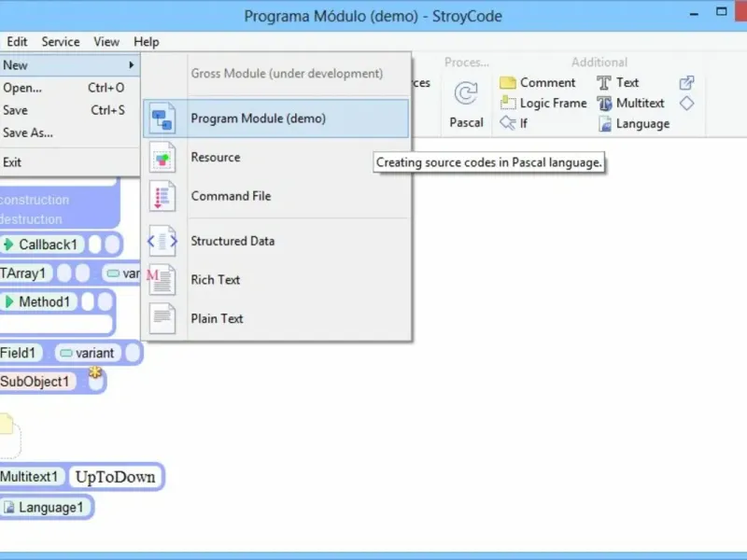Open the Edit menu
Viewport: 747px width, 560px height.
tap(17, 42)
